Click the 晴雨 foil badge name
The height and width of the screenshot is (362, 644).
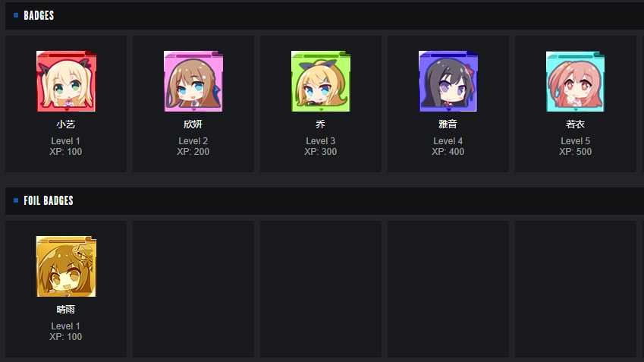(66, 310)
